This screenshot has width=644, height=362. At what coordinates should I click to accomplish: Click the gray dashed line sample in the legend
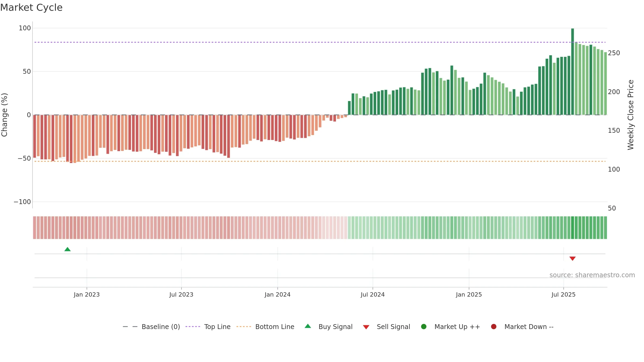tap(130, 327)
